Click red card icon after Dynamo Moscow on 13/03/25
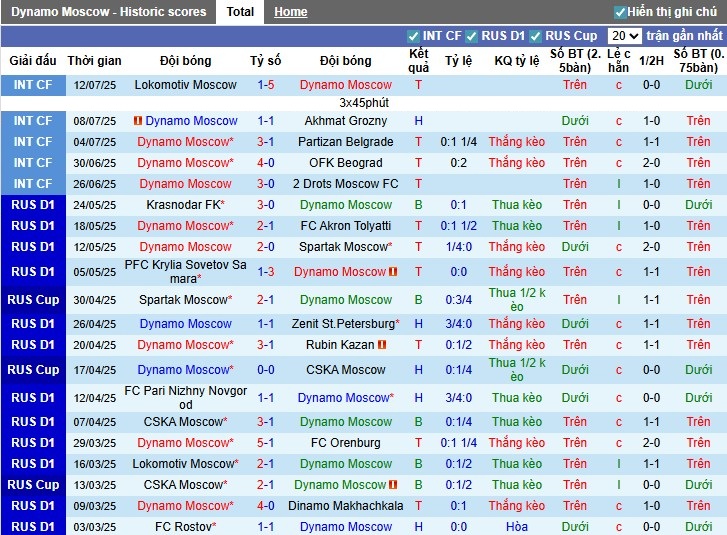Screen dimensions: 727x535 [394, 485]
